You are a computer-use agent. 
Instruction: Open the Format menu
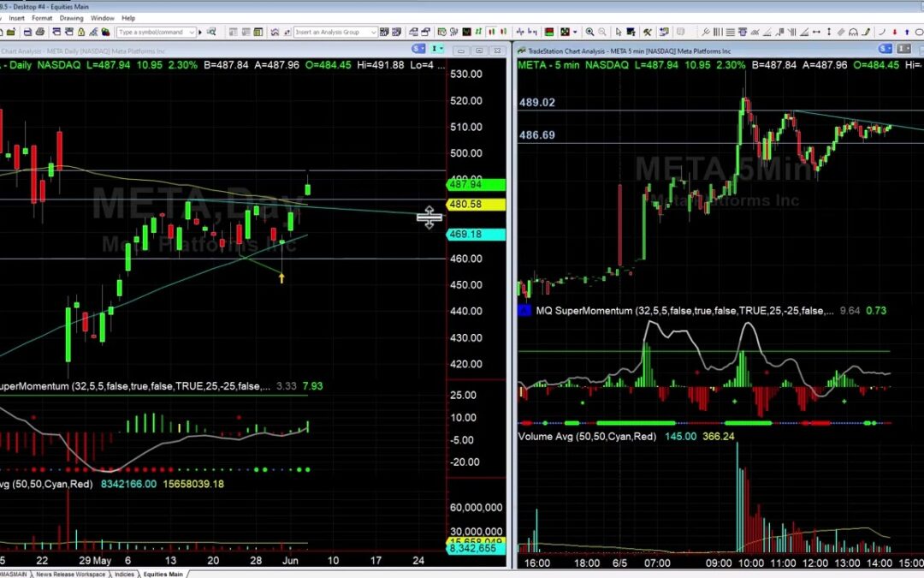pos(42,18)
